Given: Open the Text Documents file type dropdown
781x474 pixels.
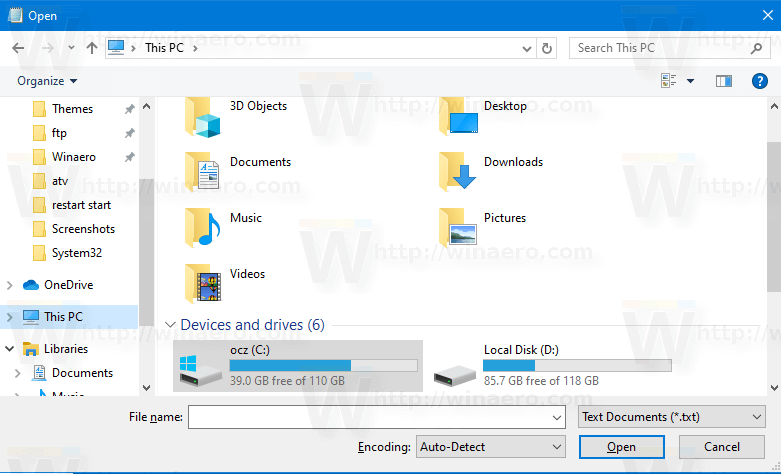Looking at the screenshot, I should [x=671, y=417].
